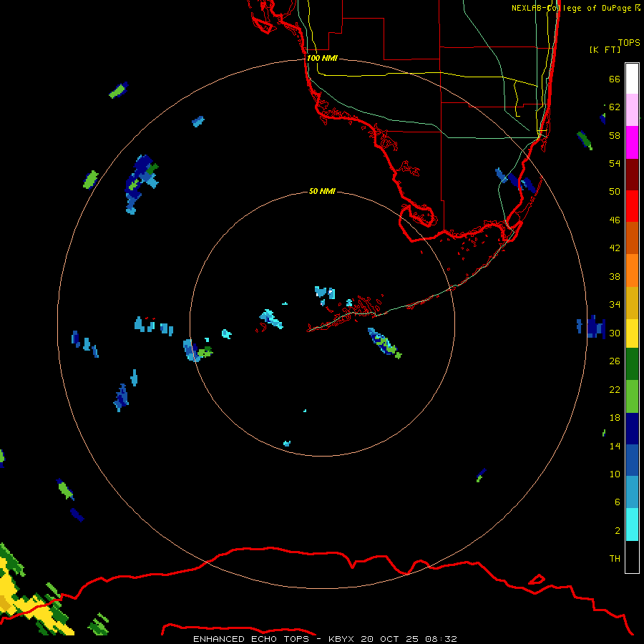Click the '38' legend value

point(615,276)
